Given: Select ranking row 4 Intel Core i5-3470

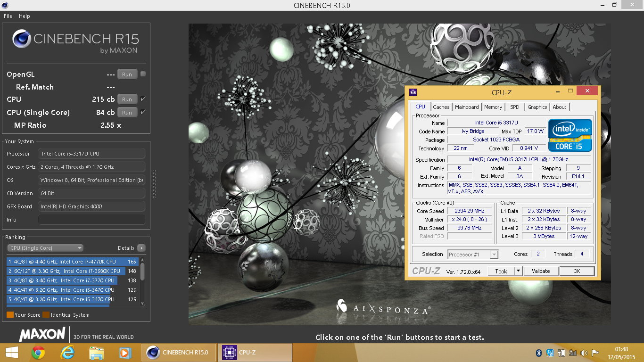Looking at the screenshot, I should (73, 290).
